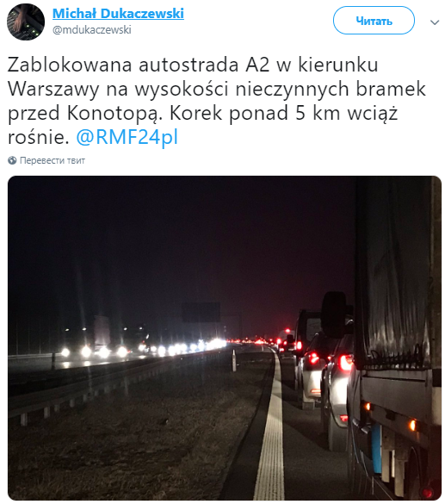The width and height of the screenshot is (445, 504).
Task: Click Перевести твит translate link
Action: 53,160
